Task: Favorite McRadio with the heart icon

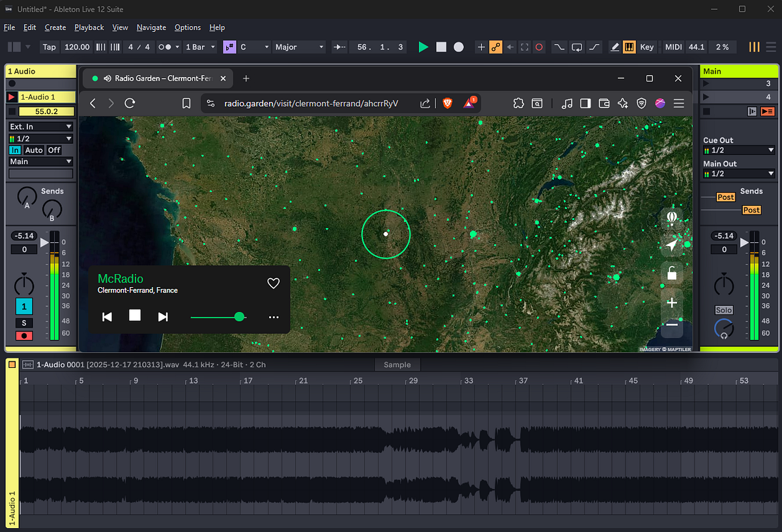Action: pyautogui.click(x=274, y=283)
